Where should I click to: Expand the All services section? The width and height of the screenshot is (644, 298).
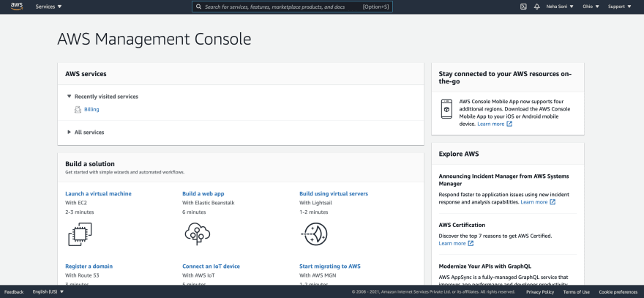86,133
